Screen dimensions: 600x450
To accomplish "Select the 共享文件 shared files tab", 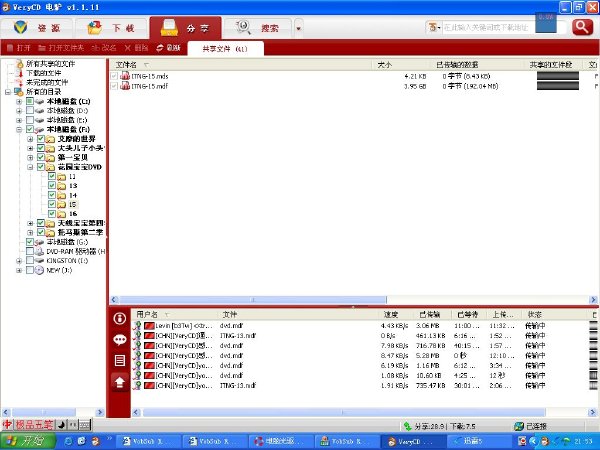I will coord(225,49).
